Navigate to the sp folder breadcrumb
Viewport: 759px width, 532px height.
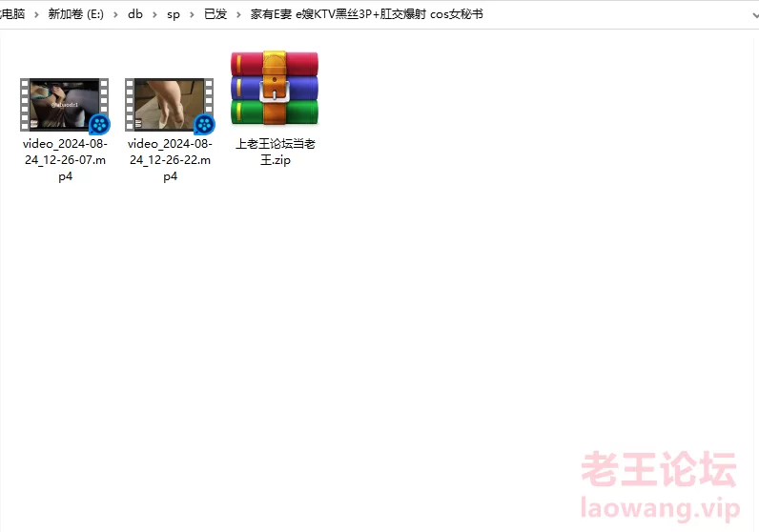174,14
